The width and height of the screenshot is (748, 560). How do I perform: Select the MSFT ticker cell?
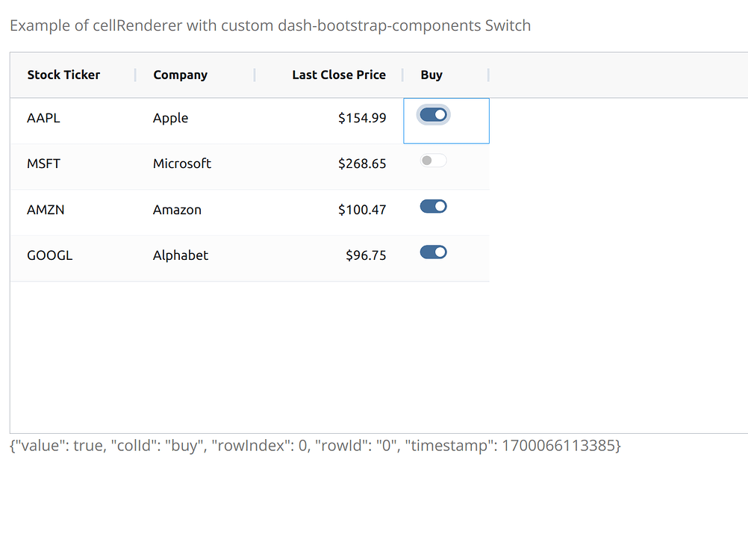point(43,163)
